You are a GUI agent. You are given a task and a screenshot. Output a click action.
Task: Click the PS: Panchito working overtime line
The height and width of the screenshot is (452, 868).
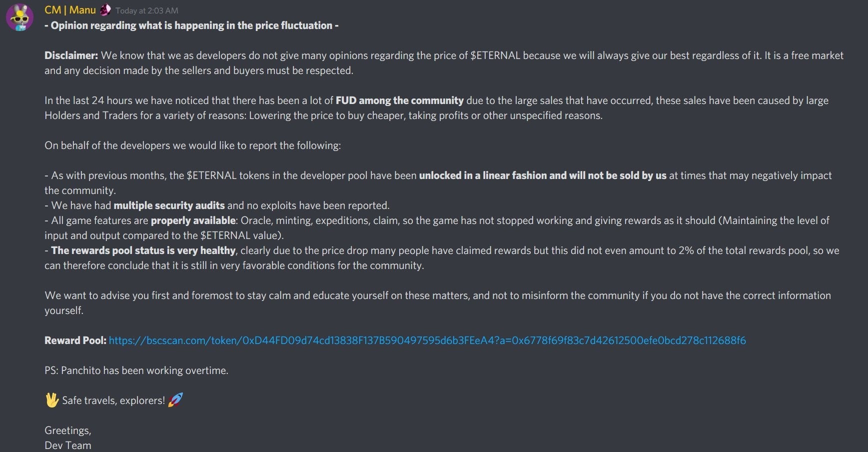[x=136, y=370]
